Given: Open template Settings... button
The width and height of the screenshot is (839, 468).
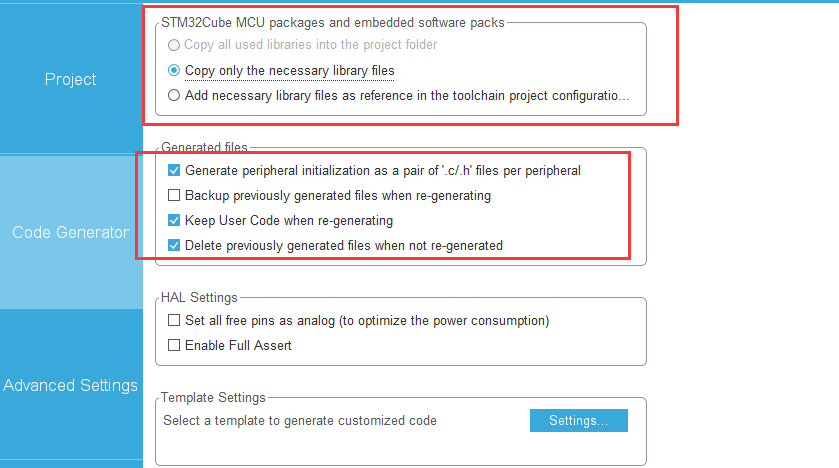Looking at the screenshot, I should click(578, 421).
